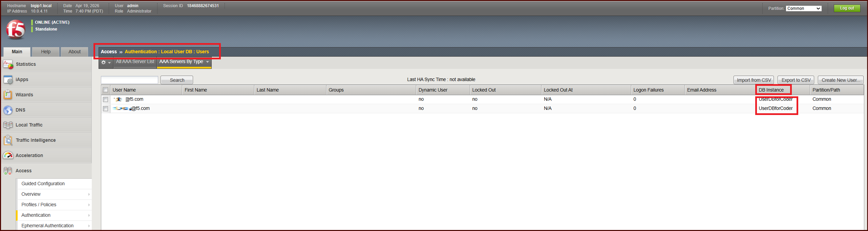Viewport: 868px width, 231px height.
Task: Click the Create New User button
Action: pyautogui.click(x=840, y=80)
